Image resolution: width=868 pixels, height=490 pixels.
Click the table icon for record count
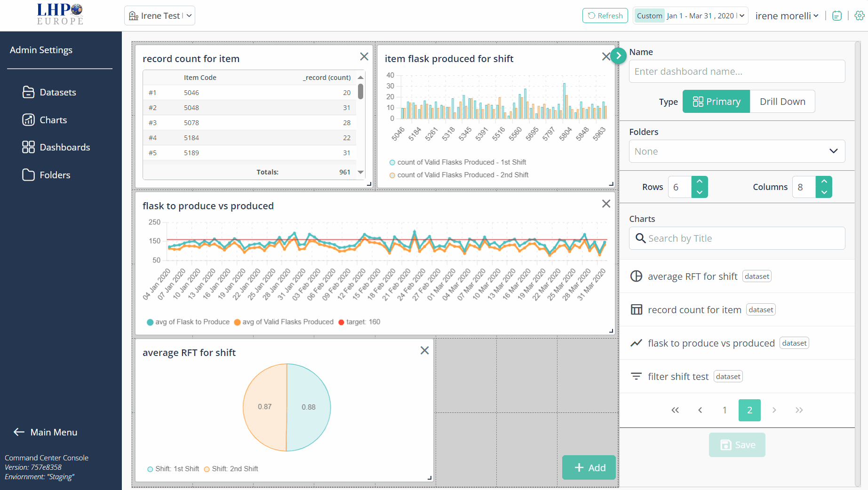tap(636, 309)
